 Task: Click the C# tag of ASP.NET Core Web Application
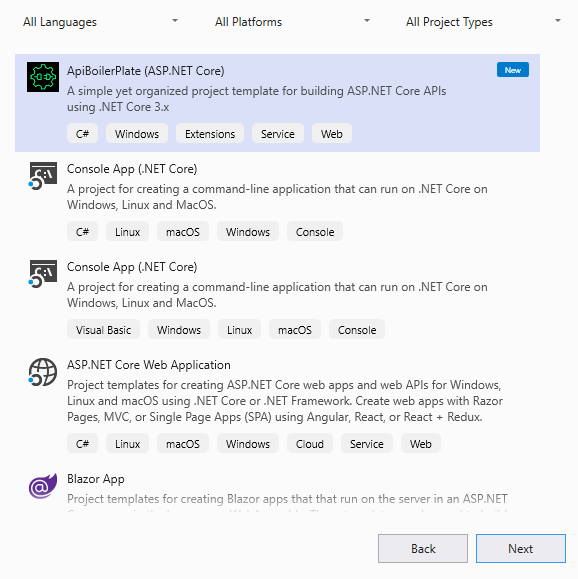tap(82, 443)
